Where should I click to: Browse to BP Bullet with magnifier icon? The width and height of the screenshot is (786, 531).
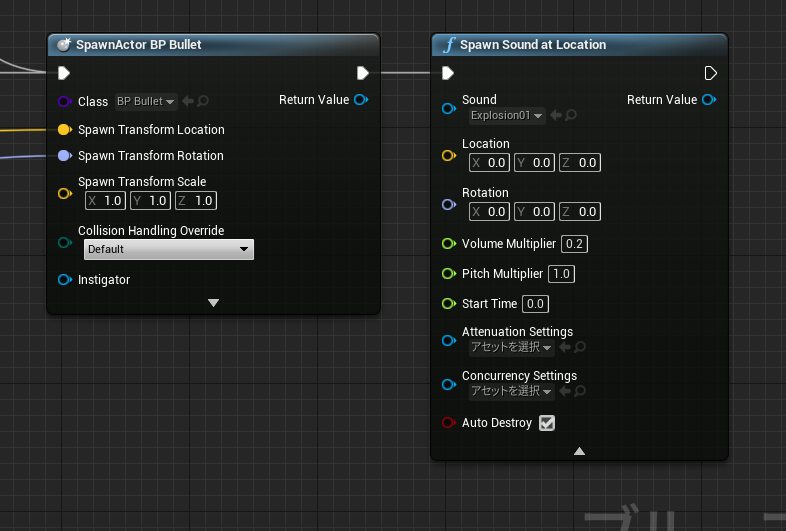pyautogui.click(x=203, y=101)
